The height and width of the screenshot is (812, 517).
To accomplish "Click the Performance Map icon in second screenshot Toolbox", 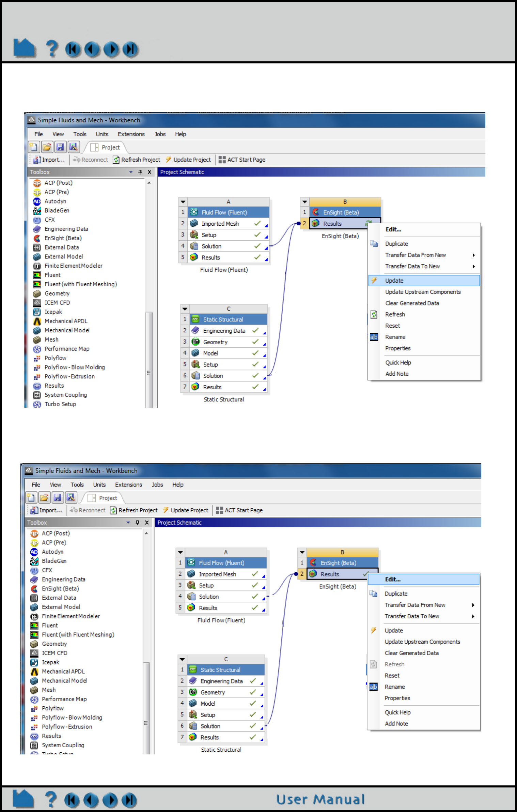I will pos(34,699).
